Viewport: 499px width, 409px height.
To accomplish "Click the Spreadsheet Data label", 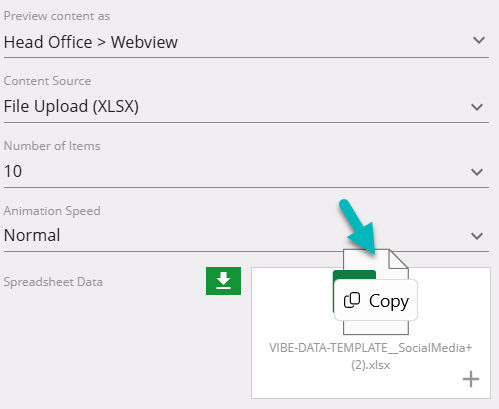I will click(x=53, y=282).
